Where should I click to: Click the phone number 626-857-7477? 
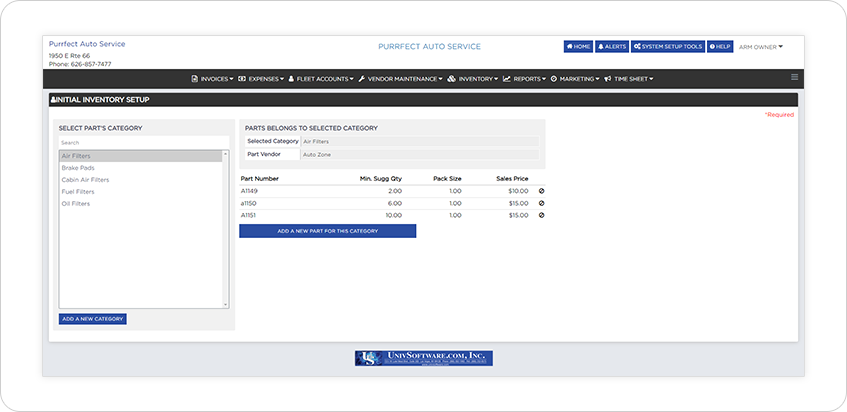point(91,64)
